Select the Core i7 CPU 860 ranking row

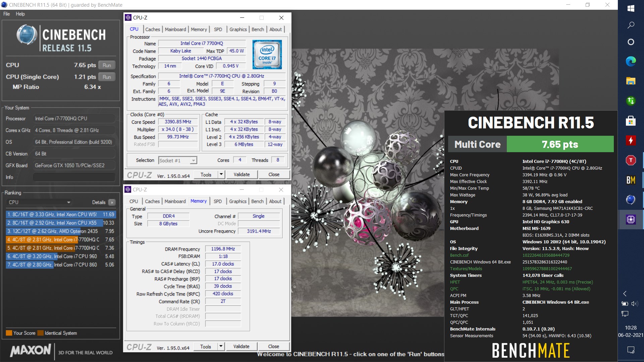pyautogui.click(x=61, y=264)
